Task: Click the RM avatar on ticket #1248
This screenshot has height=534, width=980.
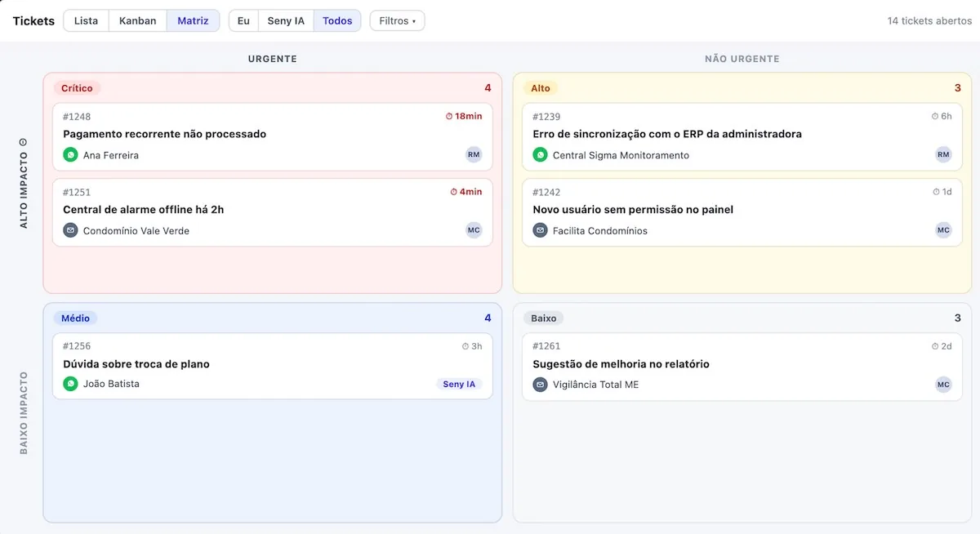Action: [x=474, y=154]
